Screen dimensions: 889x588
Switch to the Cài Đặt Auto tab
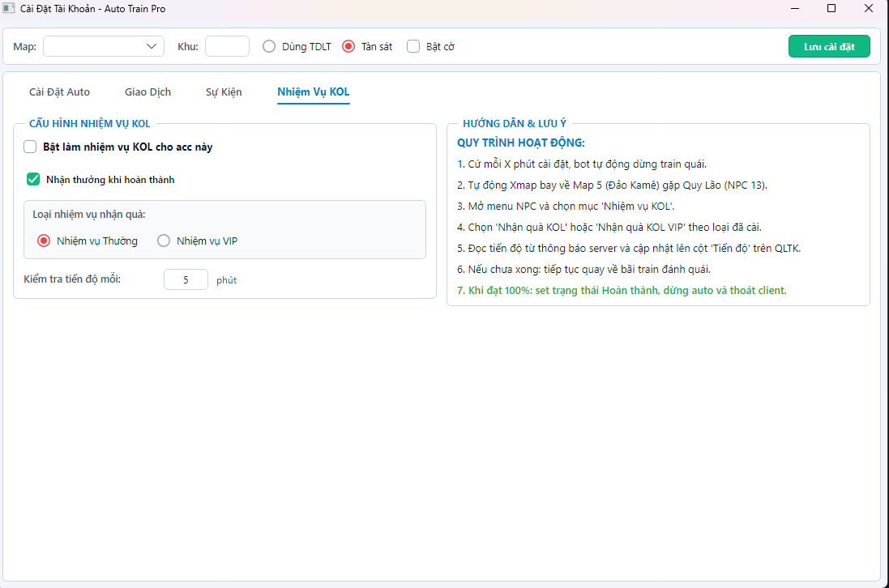(59, 92)
